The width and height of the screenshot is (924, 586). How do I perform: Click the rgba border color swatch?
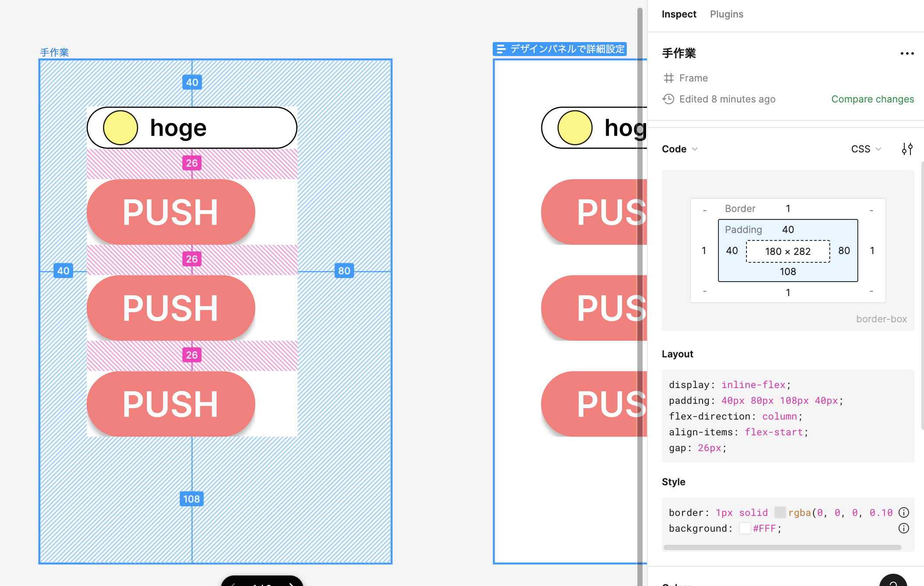780,512
